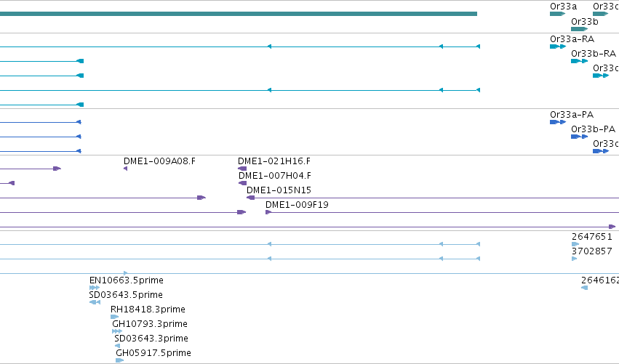The width and height of the screenshot is (619, 364).
Task: Select the Or33b-PA protein feature
Action: [579, 137]
